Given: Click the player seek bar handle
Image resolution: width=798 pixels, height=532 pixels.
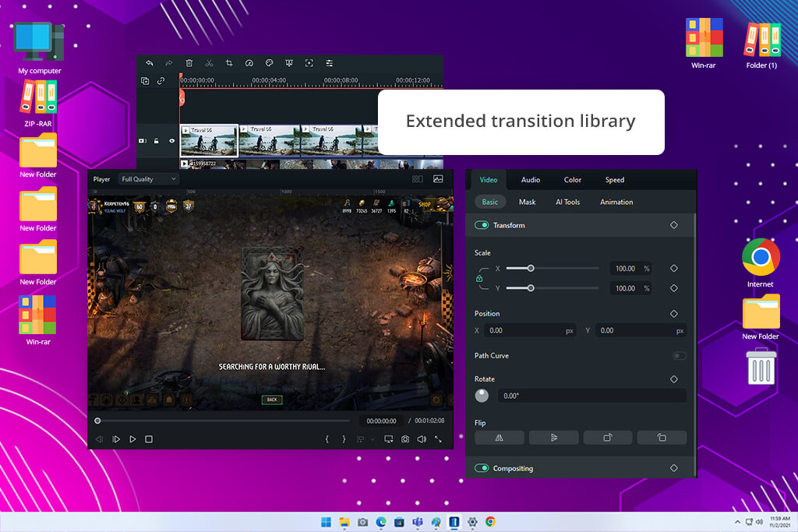Looking at the screenshot, I should pos(97,421).
